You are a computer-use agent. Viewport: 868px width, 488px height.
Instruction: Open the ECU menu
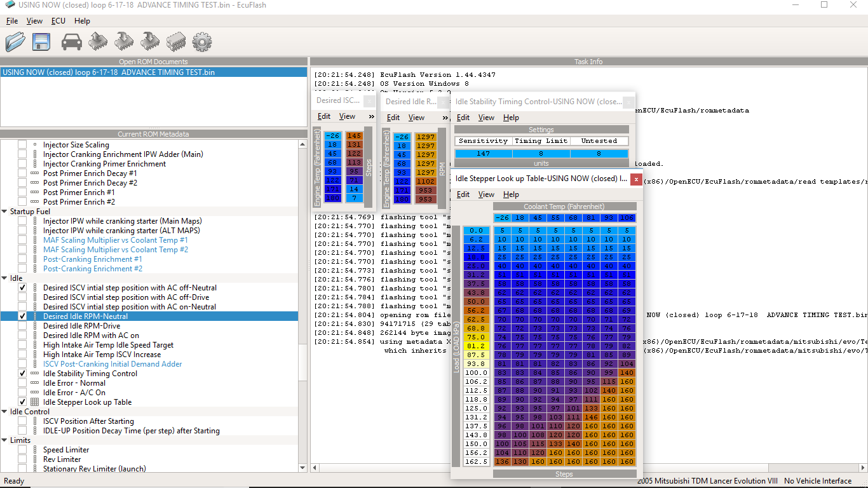(x=58, y=21)
